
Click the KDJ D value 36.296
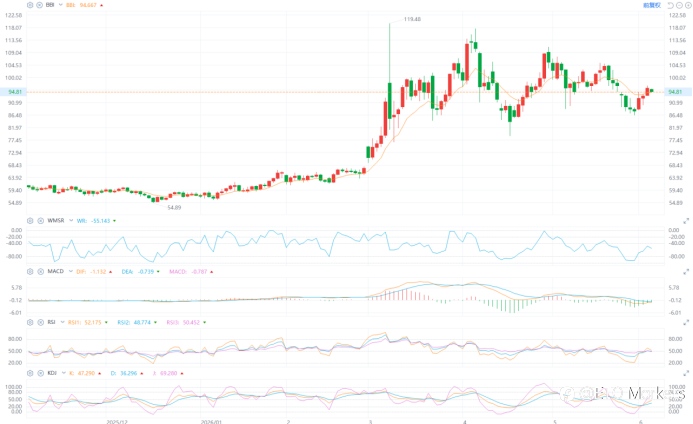click(128, 373)
